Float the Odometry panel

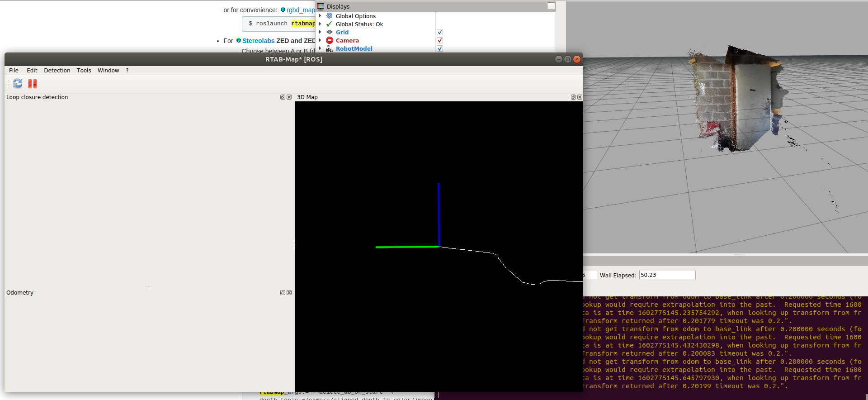point(283,293)
